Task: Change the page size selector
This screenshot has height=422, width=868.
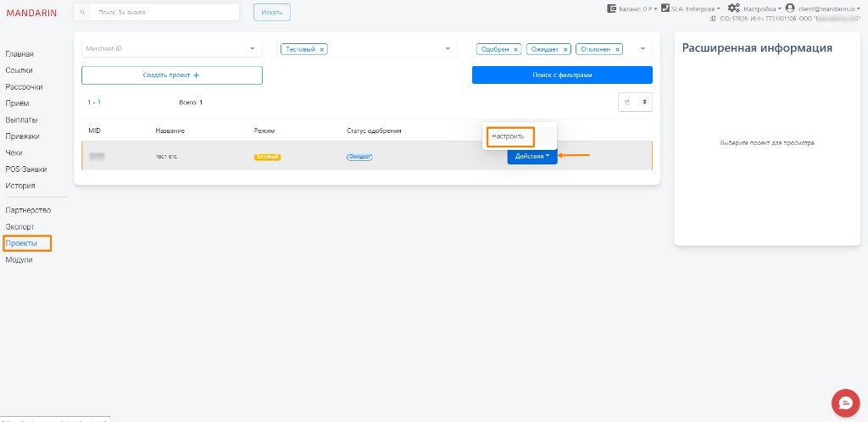Action: coord(635,103)
